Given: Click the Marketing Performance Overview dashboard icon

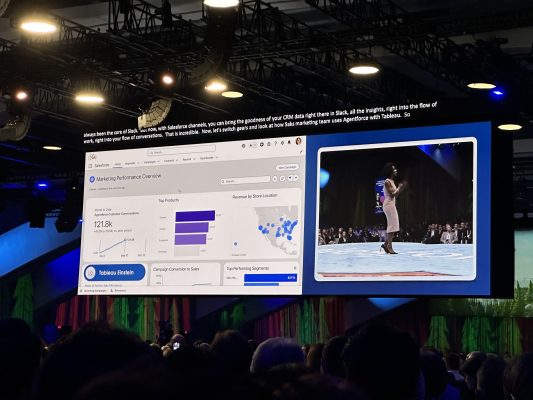Looking at the screenshot, I should point(92,179).
